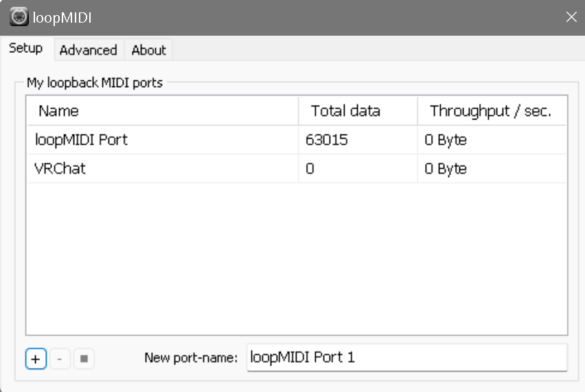Click empty area of ports list

coord(295,261)
